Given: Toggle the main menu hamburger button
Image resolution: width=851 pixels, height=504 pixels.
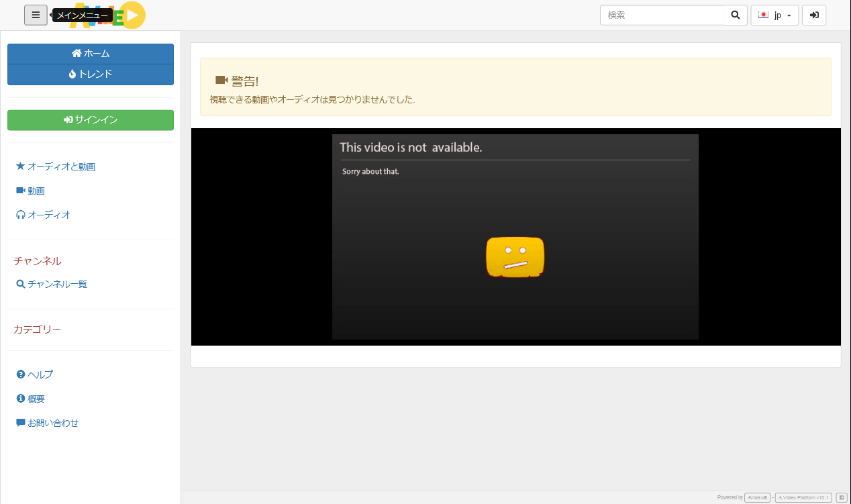Looking at the screenshot, I should pos(36,15).
